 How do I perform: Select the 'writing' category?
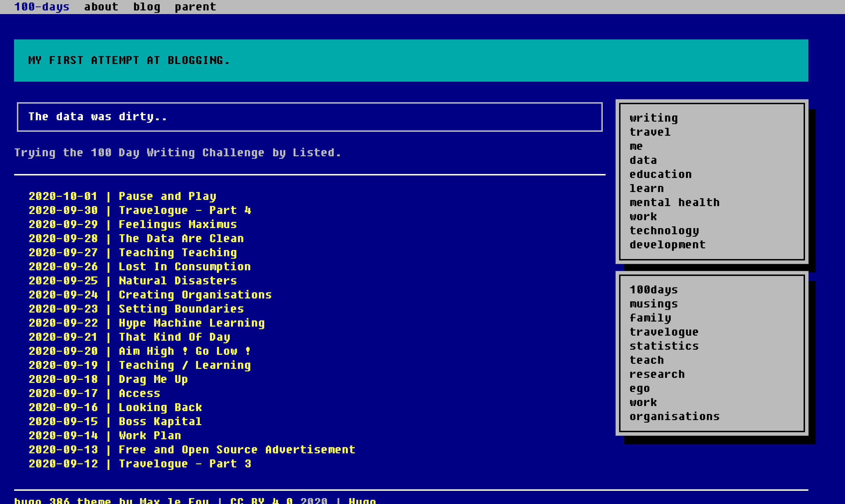[653, 118]
